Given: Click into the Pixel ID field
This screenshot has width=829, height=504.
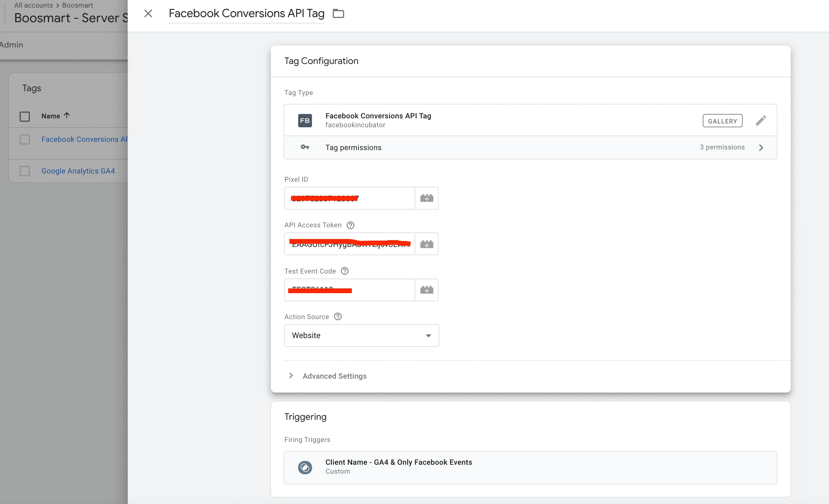Looking at the screenshot, I should pos(349,198).
